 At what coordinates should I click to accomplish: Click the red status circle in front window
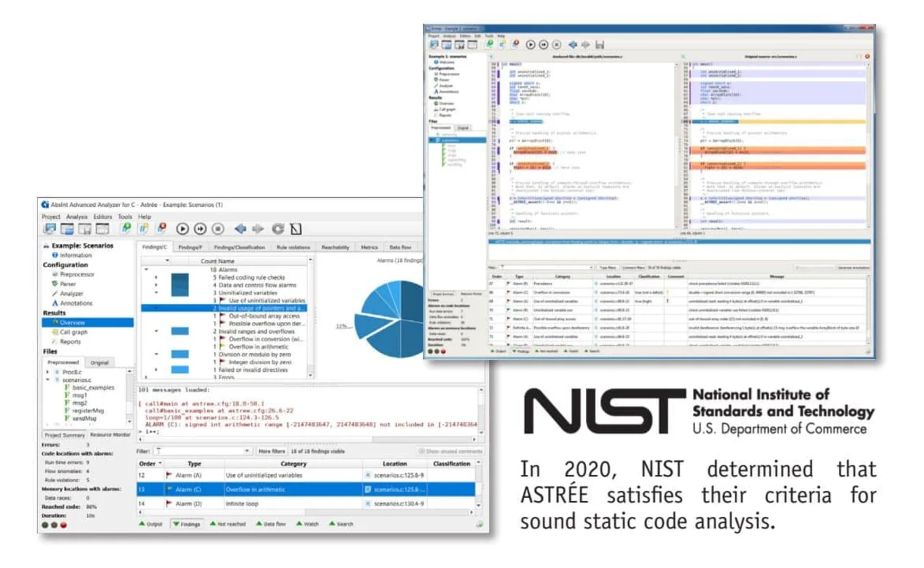coord(63,525)
